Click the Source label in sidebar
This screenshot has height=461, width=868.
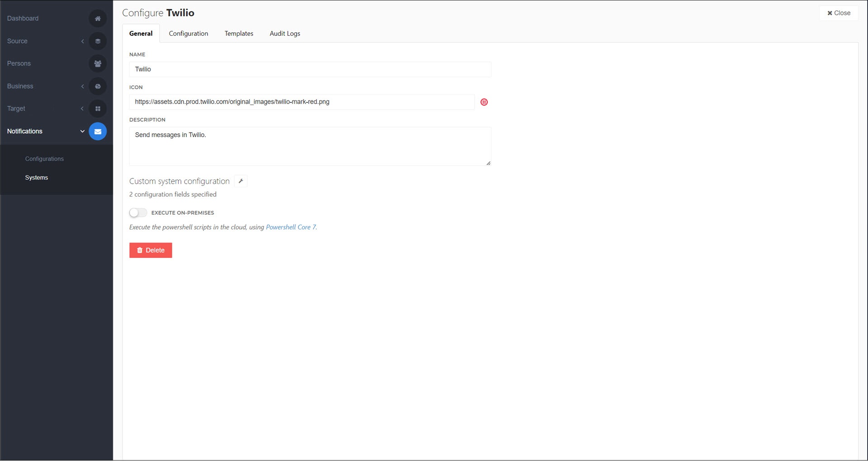(x=17, y=41)
